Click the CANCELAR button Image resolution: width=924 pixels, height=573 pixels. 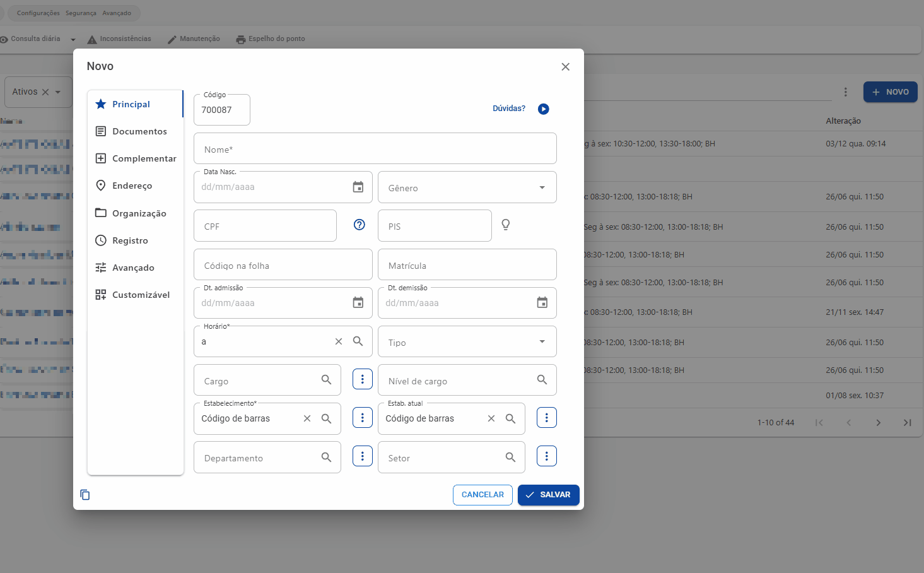482,495
